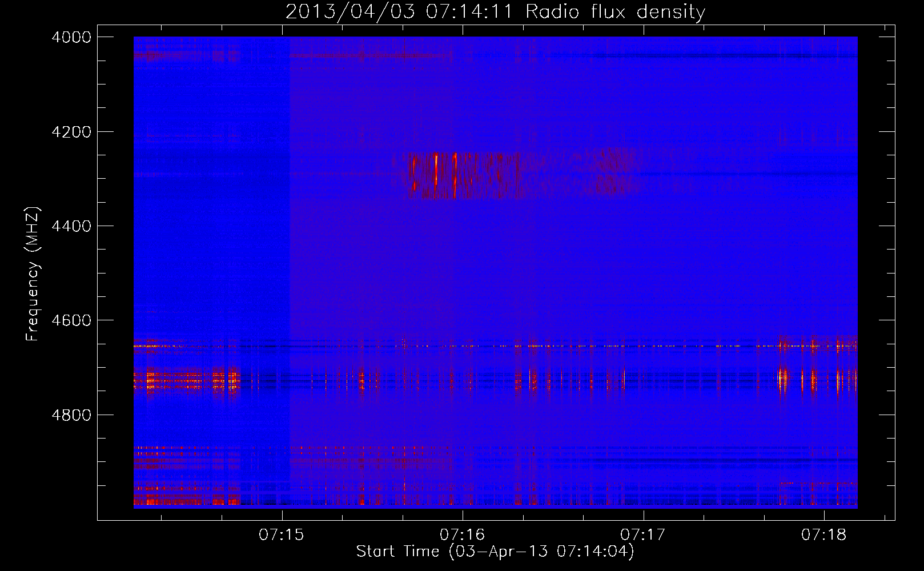Click the 4800 frequency axis label

(71, 415)
